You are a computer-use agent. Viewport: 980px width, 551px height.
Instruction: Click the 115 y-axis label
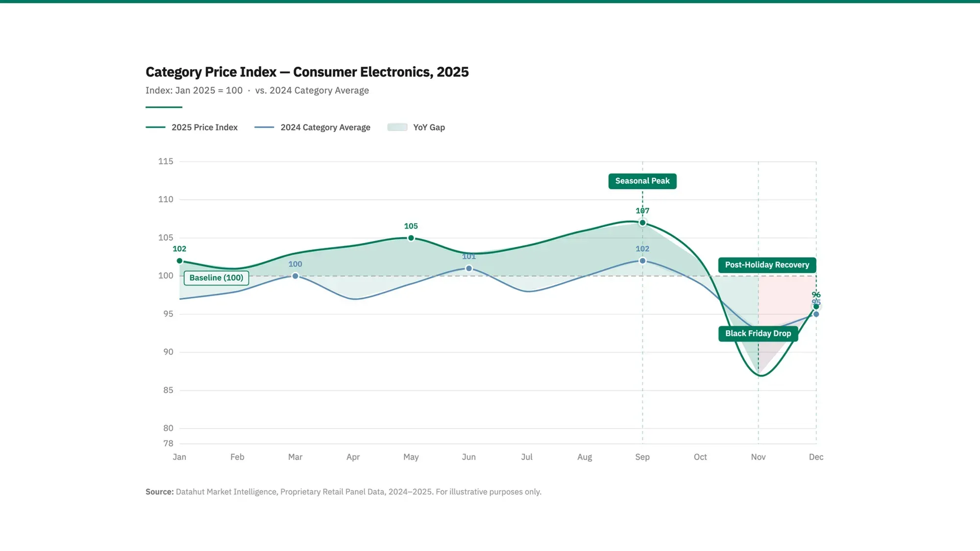[166, 161]
